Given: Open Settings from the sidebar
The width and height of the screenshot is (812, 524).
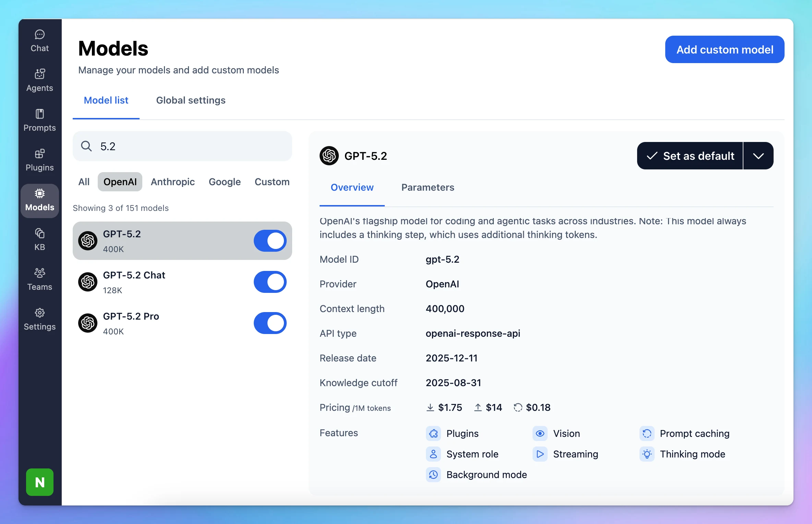Looking at the screenshot, I should coord(40,319).
